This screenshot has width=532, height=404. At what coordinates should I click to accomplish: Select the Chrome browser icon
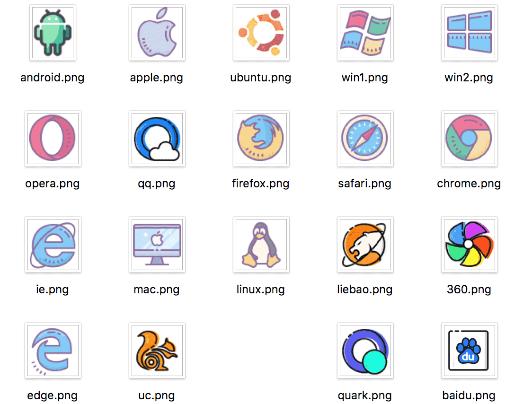point(469,138)
